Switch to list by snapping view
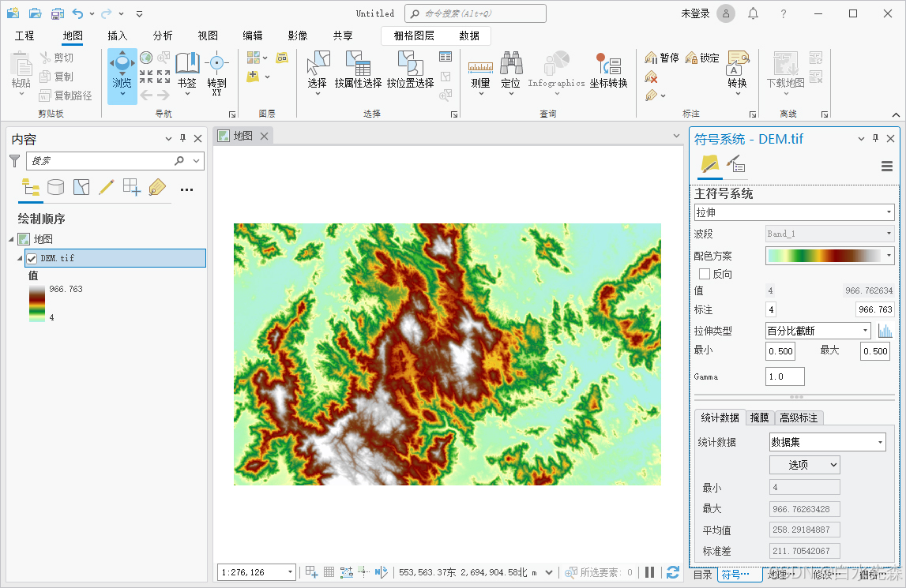906x588 pixels. [x=132, y=187]
